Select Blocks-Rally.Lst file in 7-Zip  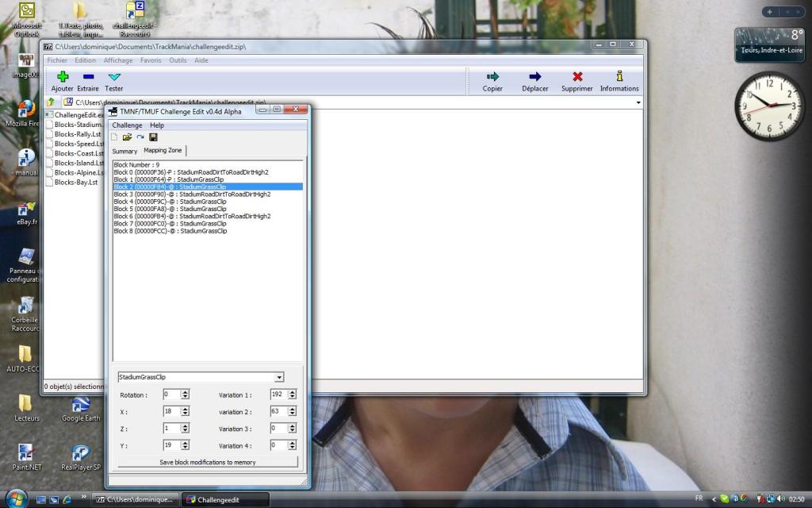point(74,134)
